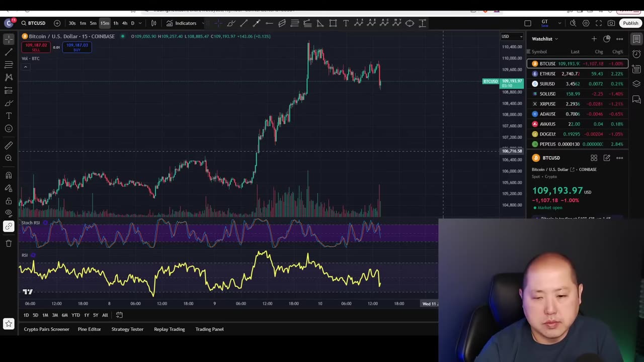
Task: Toggle the drawing sync link icon
Action: (x=9, y=227)
